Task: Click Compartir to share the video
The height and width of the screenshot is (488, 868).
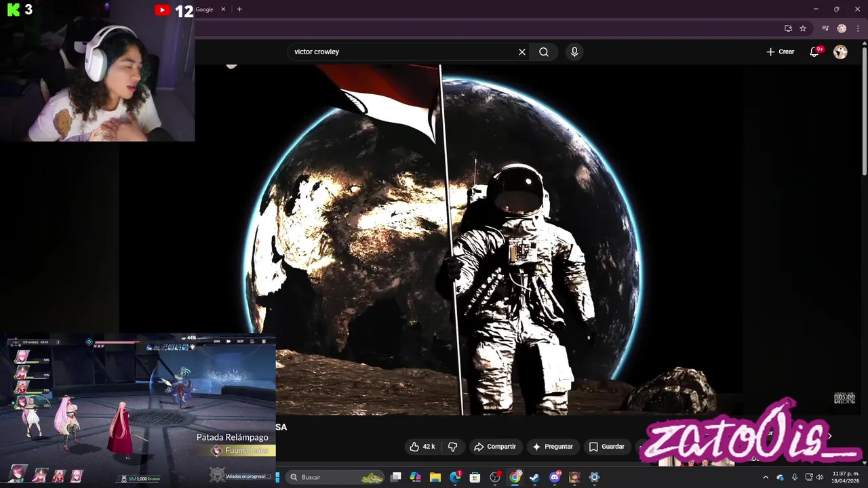Action: (495, 447)
